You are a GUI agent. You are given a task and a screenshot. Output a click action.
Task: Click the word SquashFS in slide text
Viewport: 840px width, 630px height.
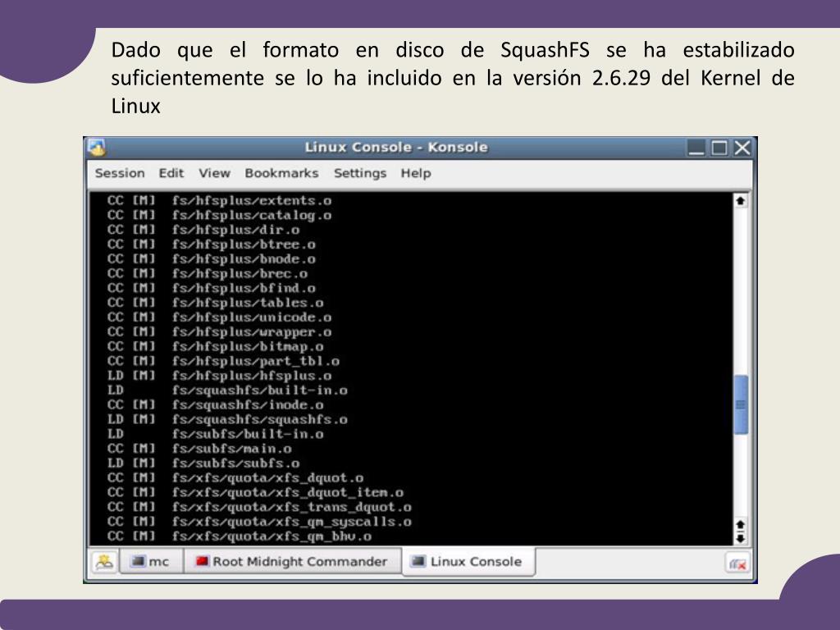(x=545, y=50)
